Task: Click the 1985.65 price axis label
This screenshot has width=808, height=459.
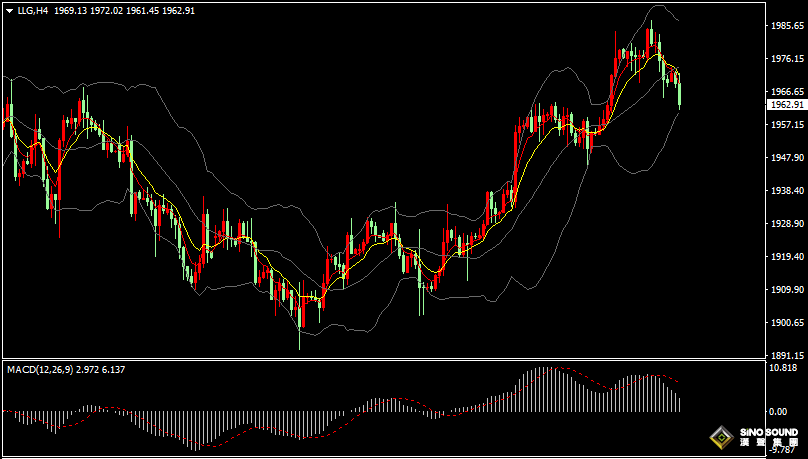Action: click(x=786, y=26)
